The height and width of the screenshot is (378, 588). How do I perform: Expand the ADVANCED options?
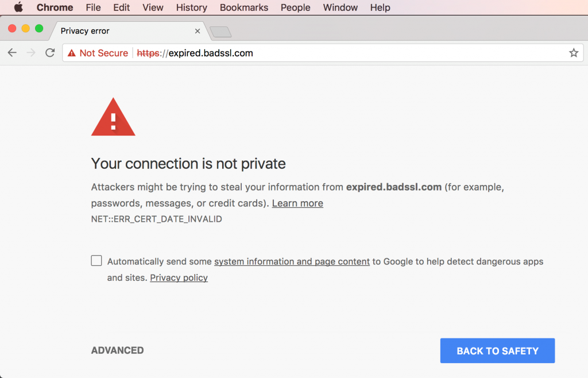(x=117, y=350)
